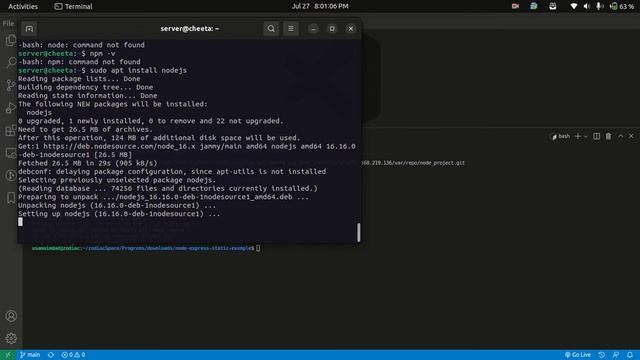
Task: Open the notifications bell in status bar
Action: coord(630,355)
